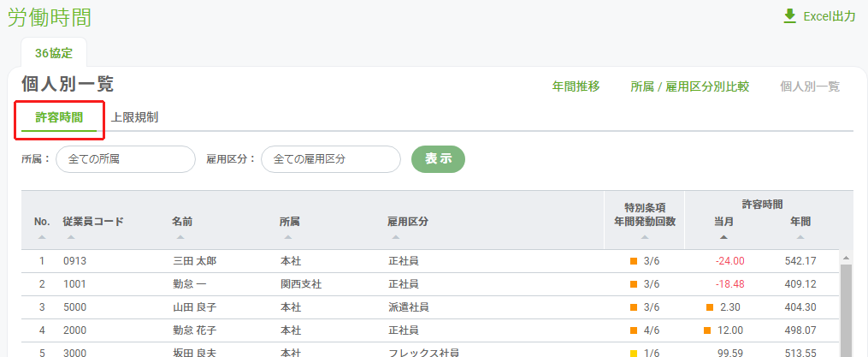Sort by 年間 column arrow
Screen dimensions: 868x357
coord(800,237)
